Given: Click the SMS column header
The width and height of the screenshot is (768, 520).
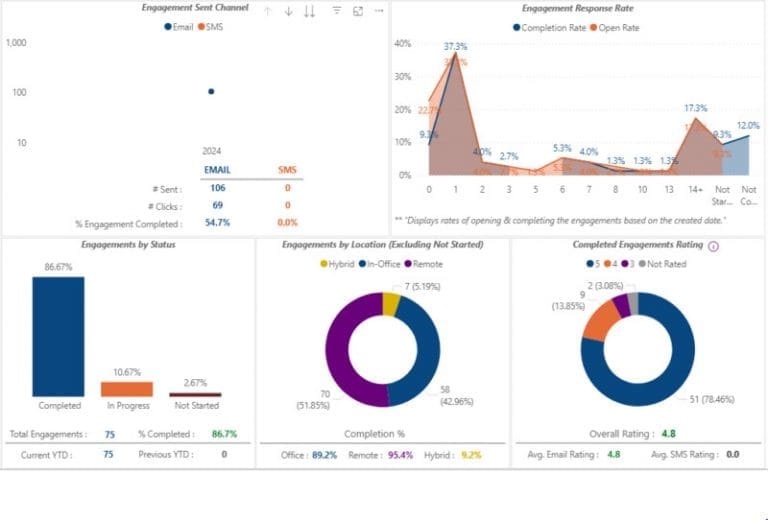Looking at the screenshot, I should pos(287,170).
